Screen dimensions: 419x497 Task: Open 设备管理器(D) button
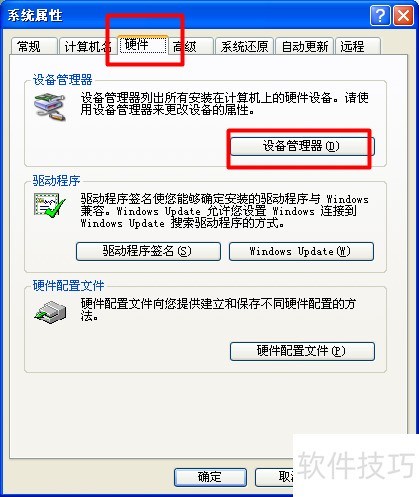302,146
